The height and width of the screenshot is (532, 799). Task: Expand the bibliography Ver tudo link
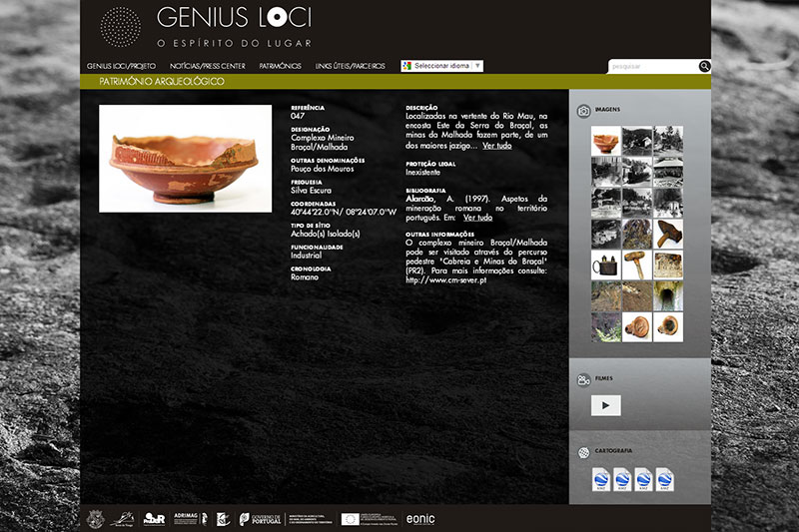[477, 217]
